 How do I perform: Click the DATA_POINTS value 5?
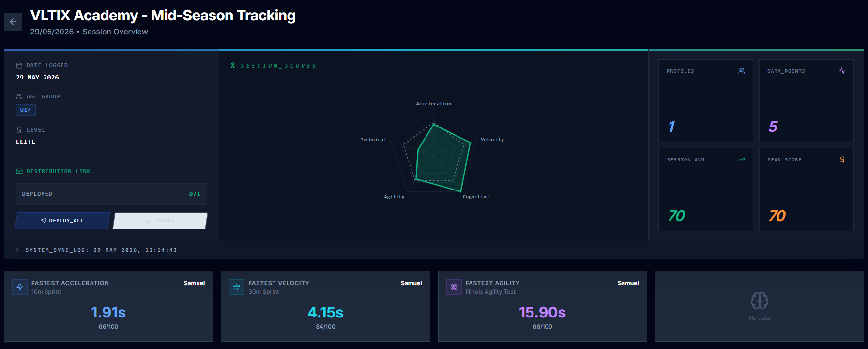(773, 127)
